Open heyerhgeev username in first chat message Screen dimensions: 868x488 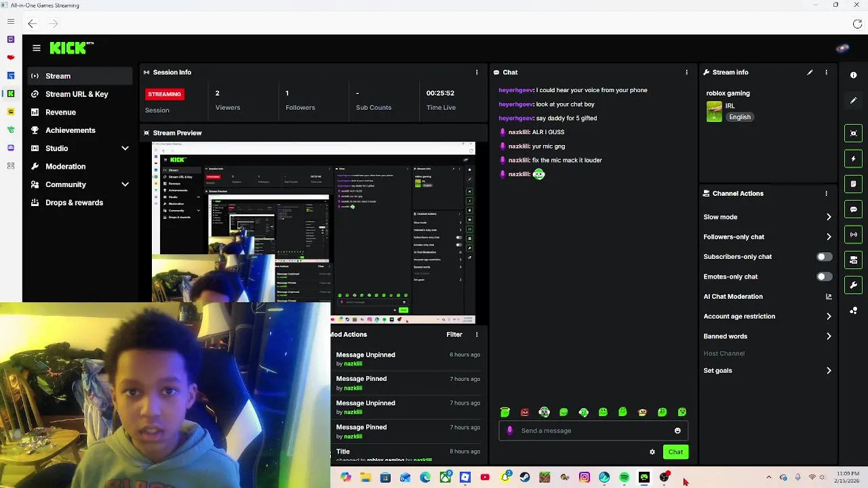tap(516, 90)
